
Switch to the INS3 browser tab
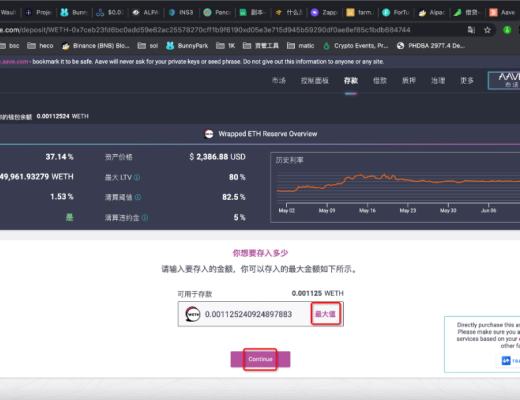pos(181,12)
